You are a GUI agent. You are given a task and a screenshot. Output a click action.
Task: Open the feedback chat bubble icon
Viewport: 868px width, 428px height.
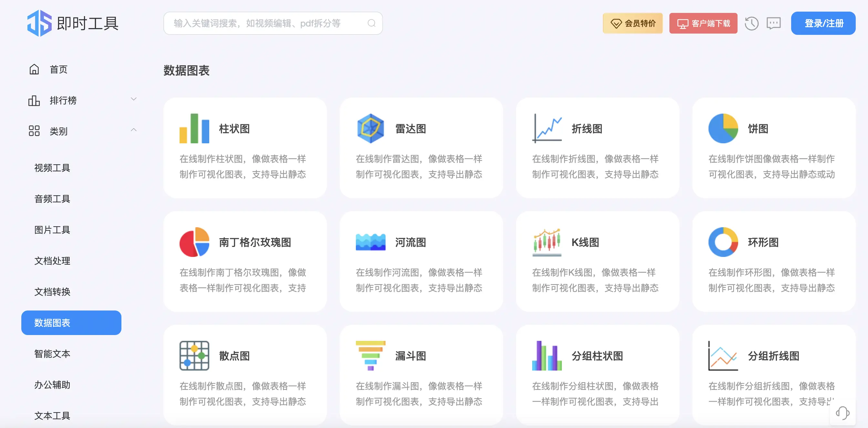774,23
